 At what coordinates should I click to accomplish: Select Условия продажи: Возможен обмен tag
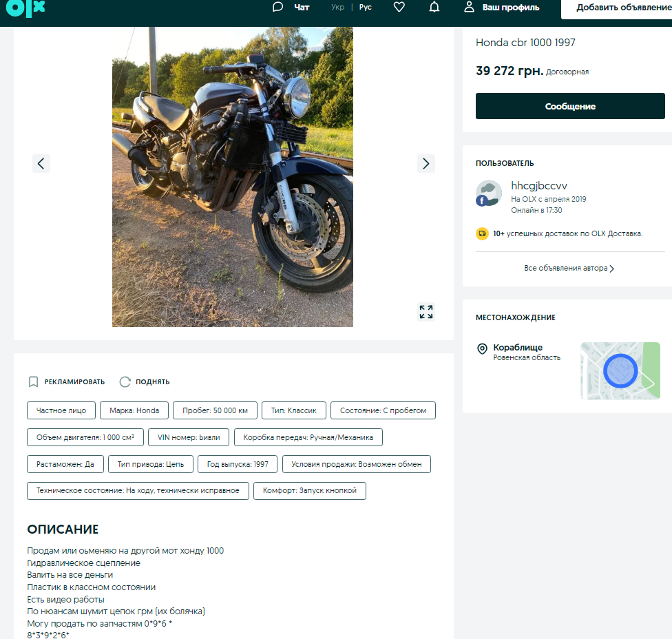click(x=357, y=464)
